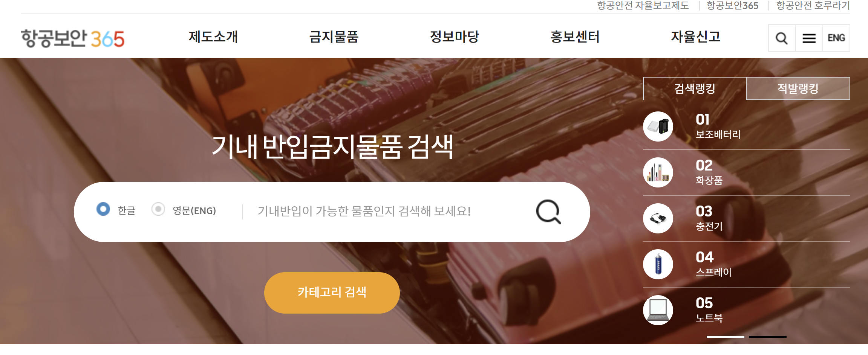Select the 한글 radio button
Screen dimensions: 868x355
pos(103,209)
